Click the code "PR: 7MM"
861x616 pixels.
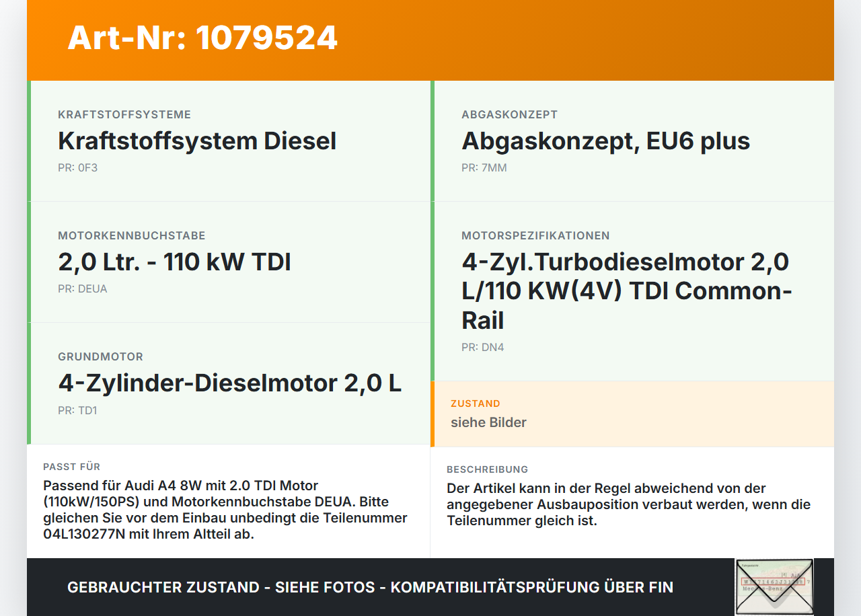click(484, 168)
